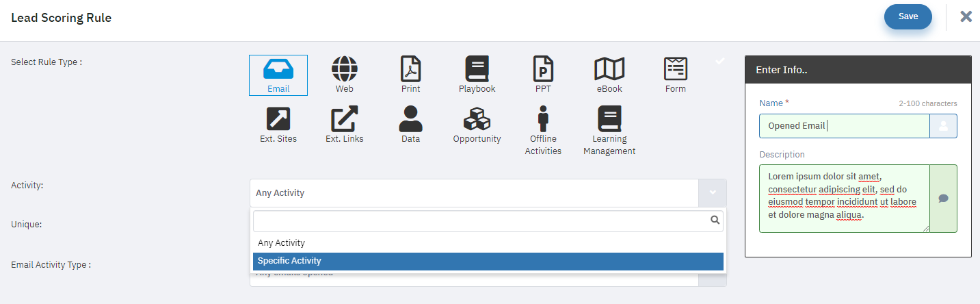Image resolution: width=980 pixels, height=304 pixels.
Task: Choose the Ext. Links rule type
Action: click(345, 125)
